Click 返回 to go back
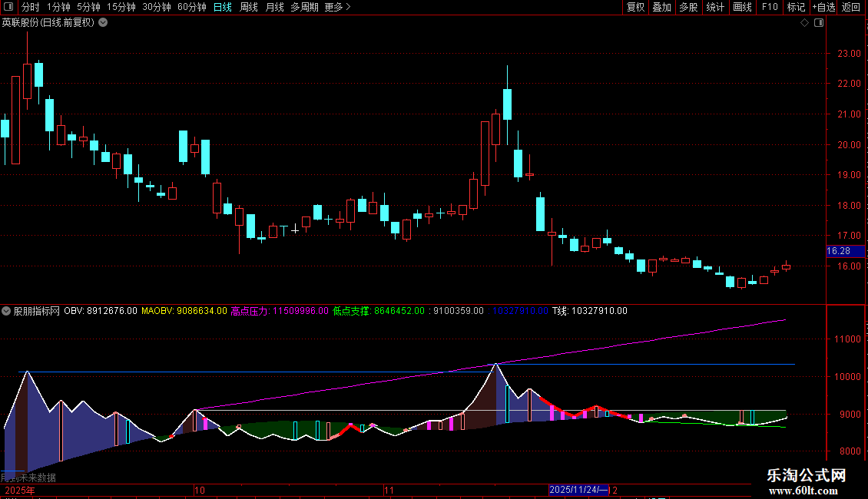This screenshot has height=499, width=868. click(851, 7)
